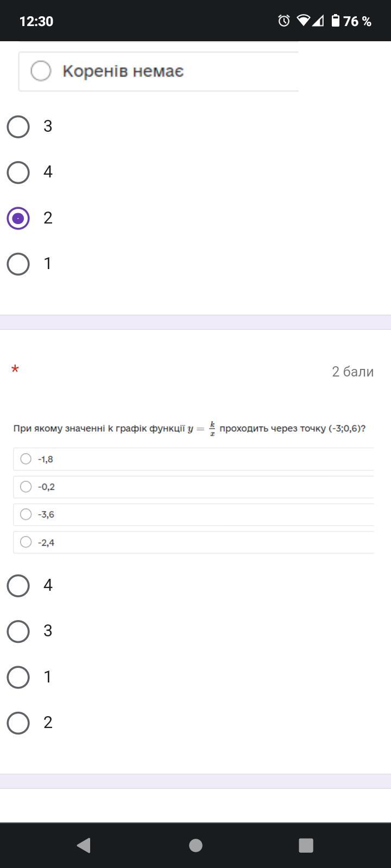The image size is (391, 868).
Task: Tap the Wi-Fi status icon
Action: 304,21
